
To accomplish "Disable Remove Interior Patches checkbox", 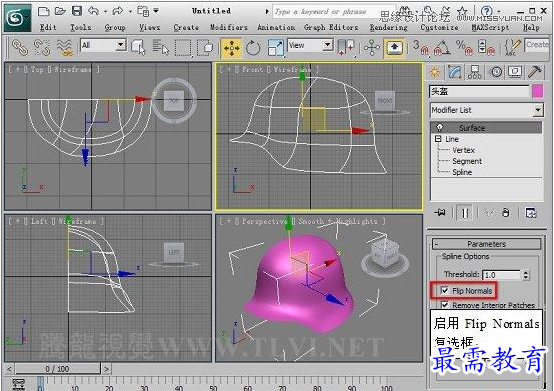I will click(445, 304).
